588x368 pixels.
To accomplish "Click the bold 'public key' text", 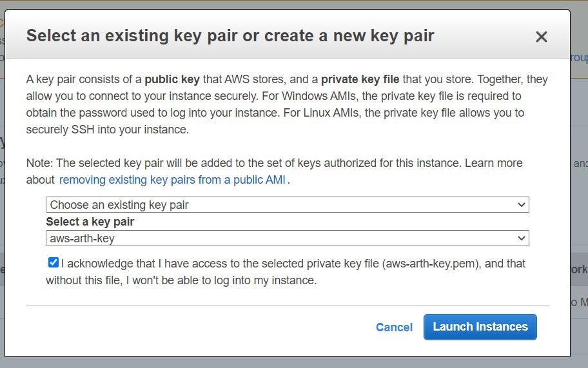I will click(172, 79).
